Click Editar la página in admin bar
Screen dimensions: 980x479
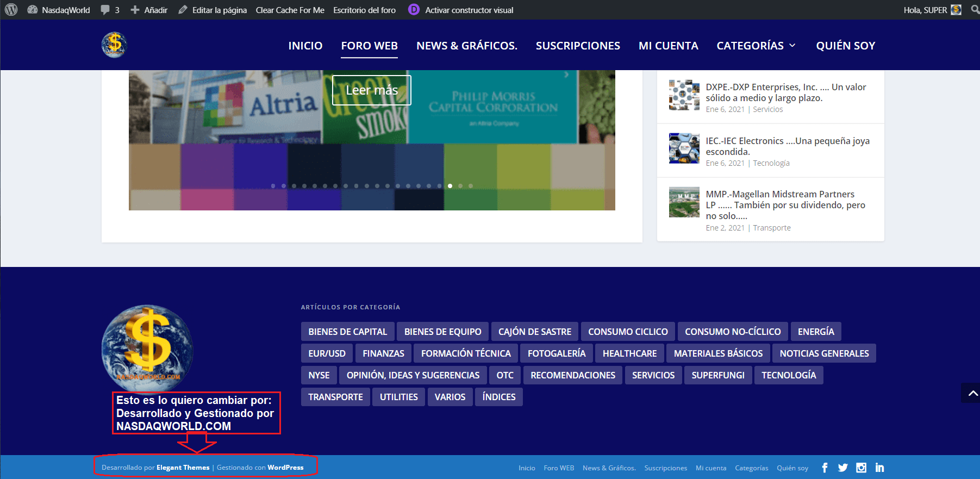(x=213, y=10)
